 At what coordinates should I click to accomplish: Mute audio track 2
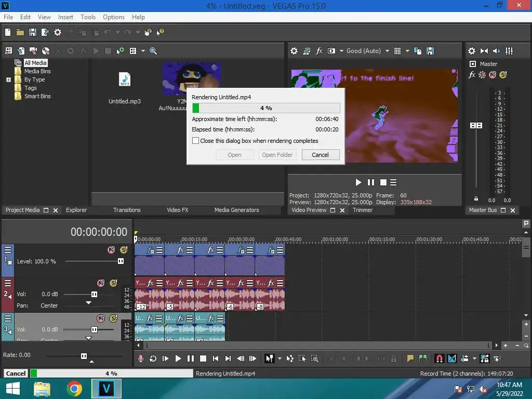pyautogui.click(x=101, y=283)
